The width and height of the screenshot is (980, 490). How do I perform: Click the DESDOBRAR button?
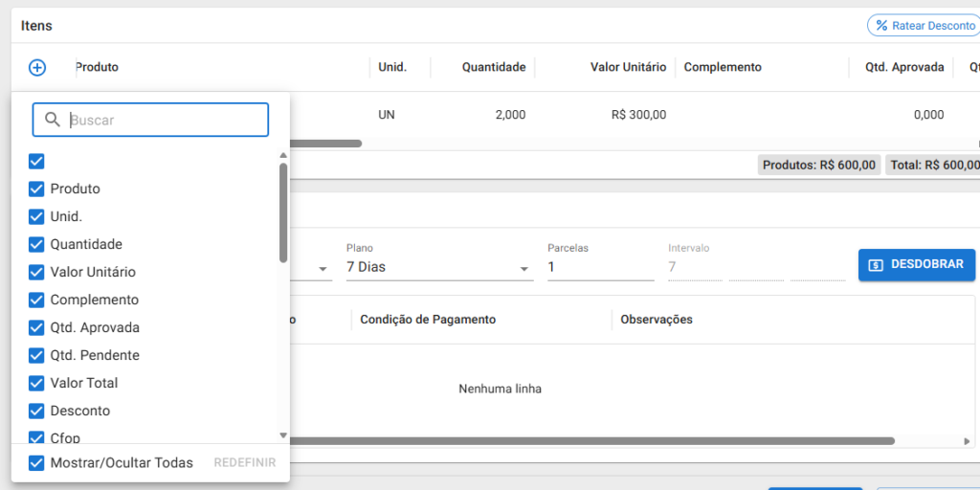point(916,264)
